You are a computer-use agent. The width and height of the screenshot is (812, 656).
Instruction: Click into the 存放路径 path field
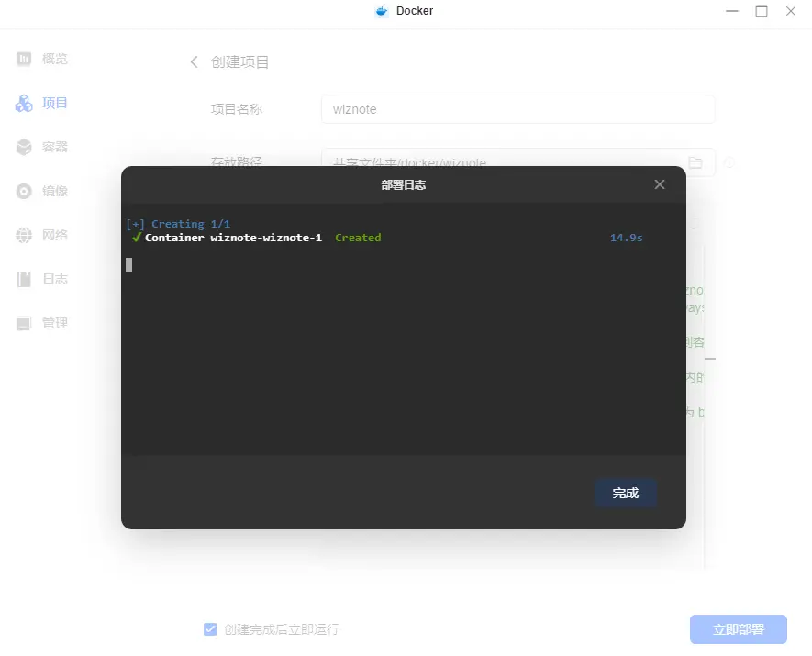pyautogui.click(x=500, y=157)
